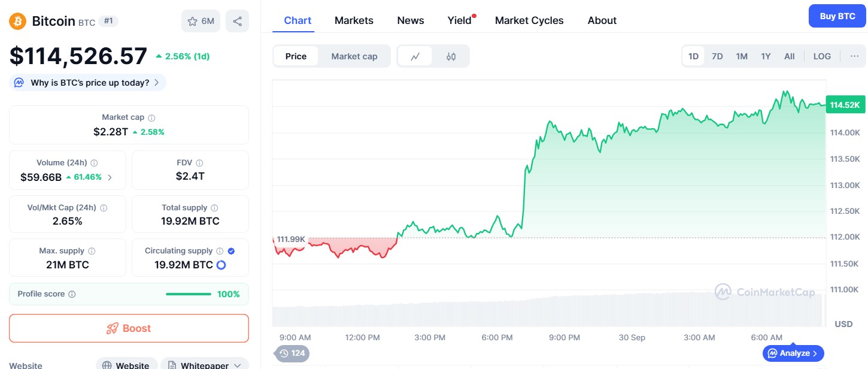This screenshot has width=868, height=369.
Task: Click the $2.28T market cap value
Action: [111, 132]
